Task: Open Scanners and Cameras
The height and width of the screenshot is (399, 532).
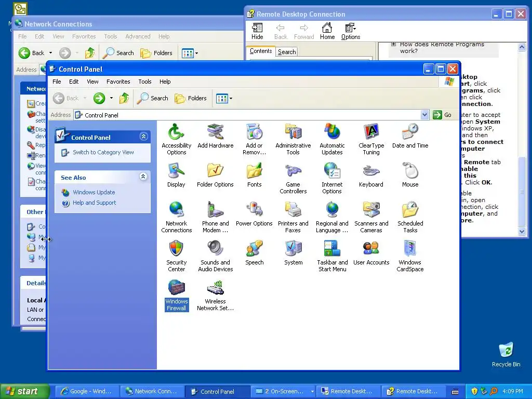Action: coord(371,217)
